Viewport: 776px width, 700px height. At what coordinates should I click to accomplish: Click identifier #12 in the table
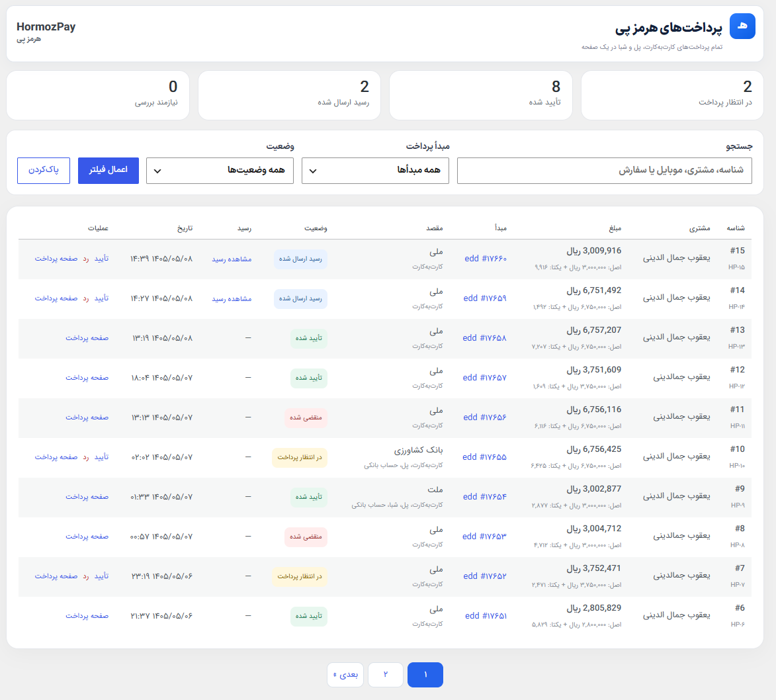(x=738, y=370)
